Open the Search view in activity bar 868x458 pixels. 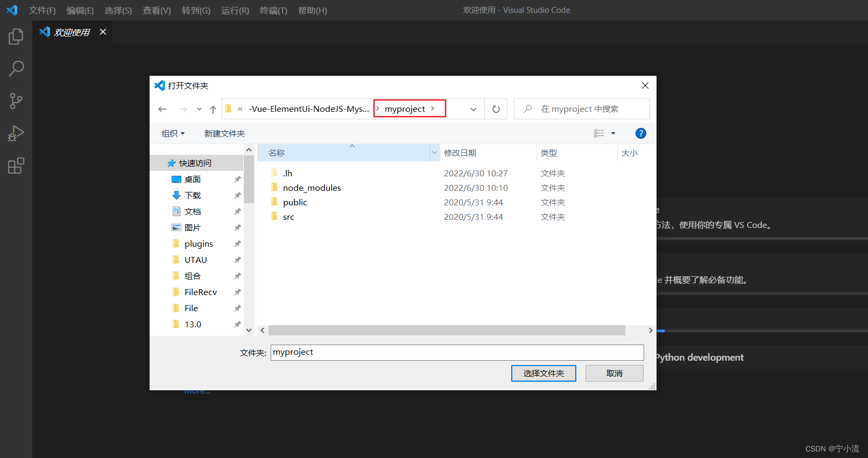[x=16, y=69]
